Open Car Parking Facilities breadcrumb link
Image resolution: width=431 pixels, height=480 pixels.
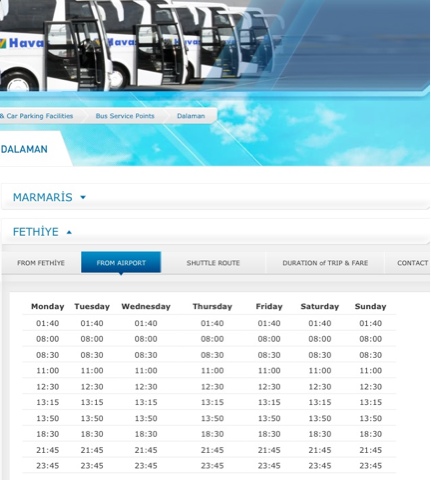[37, 116]
